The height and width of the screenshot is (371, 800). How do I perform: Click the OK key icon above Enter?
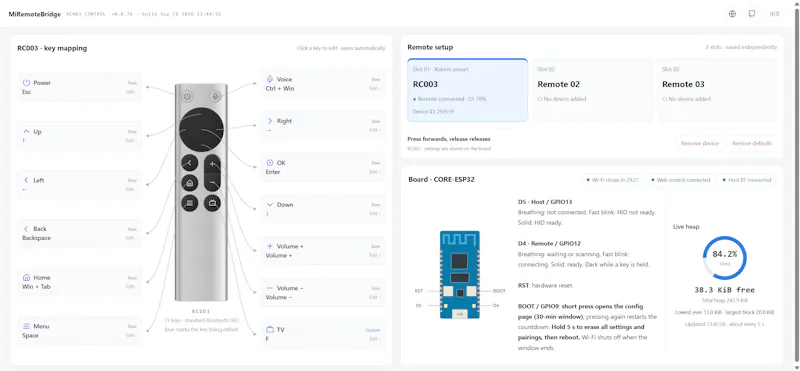coord(270,163)
